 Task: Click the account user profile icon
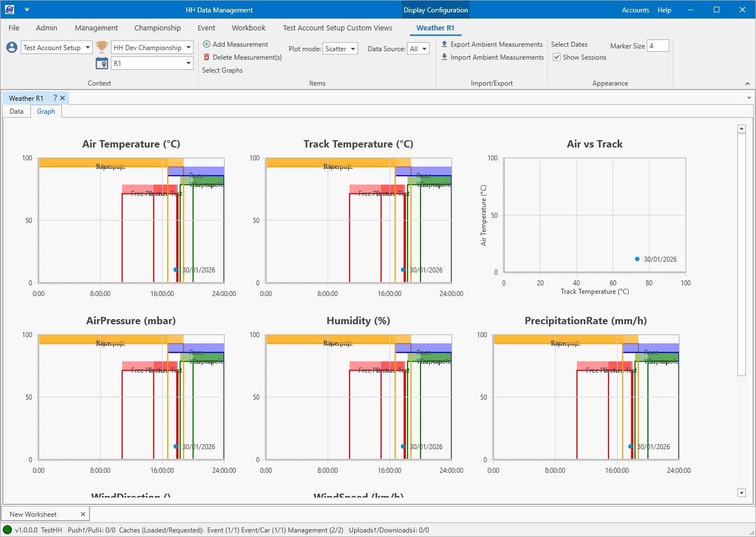coord(12,48)
